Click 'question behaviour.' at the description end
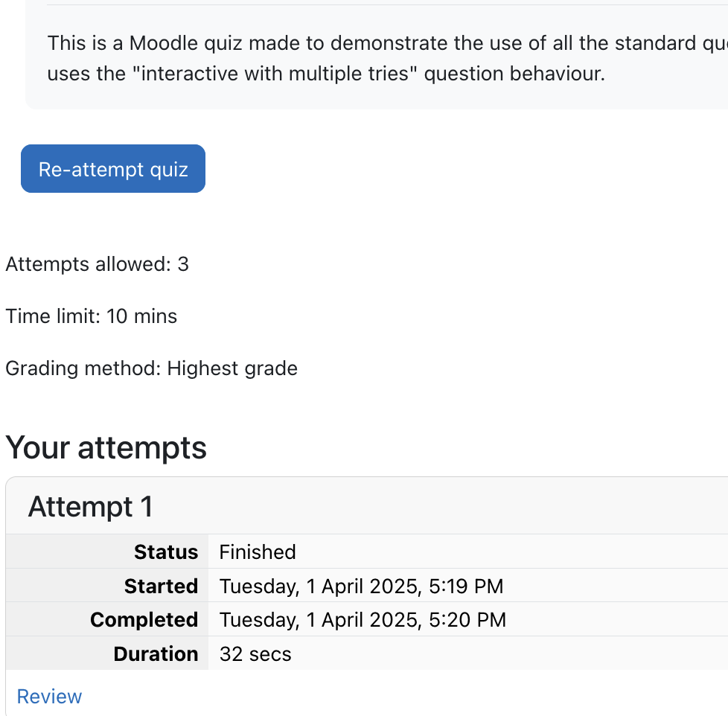The height and width of the screenshot is (716, 728). click(x=514, y=74)
